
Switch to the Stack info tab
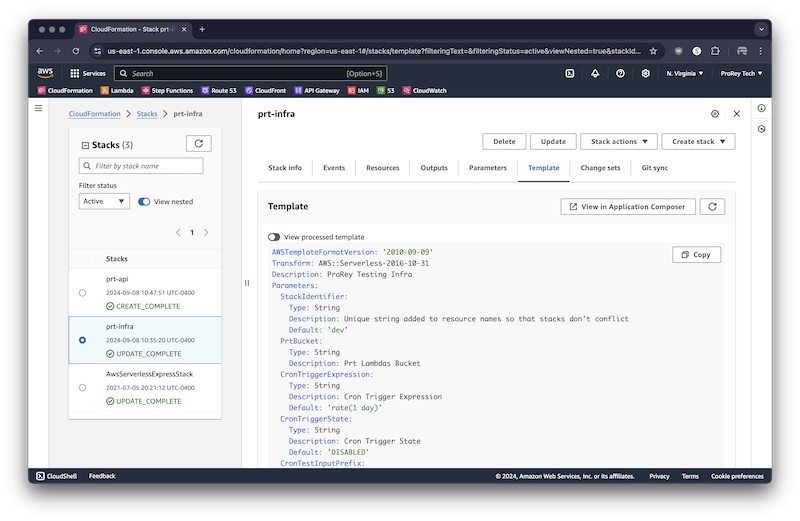(285, 168)
